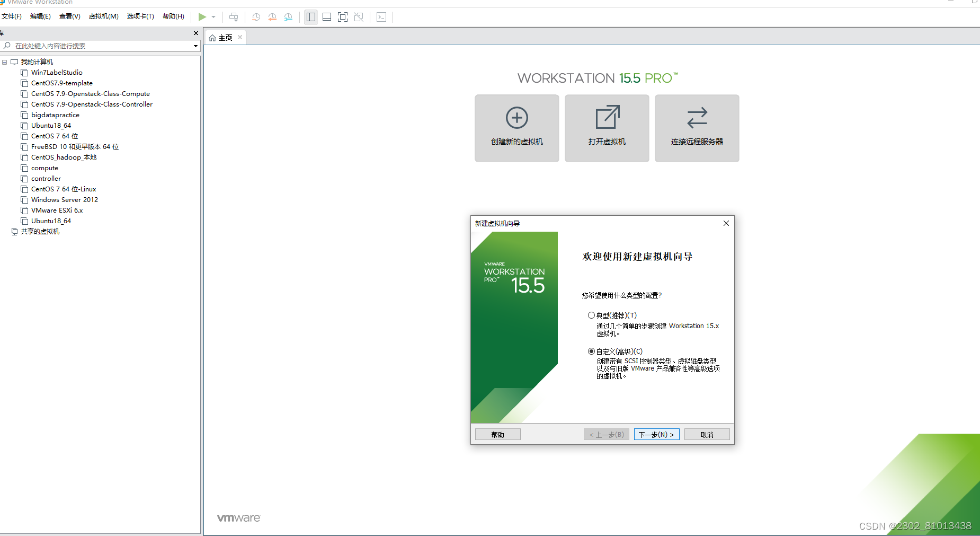Click the 帮助 button in wizard
Image resolution: width=980 pixels, height=536 pixels.
pyautogui.click(x=498, y=434)
